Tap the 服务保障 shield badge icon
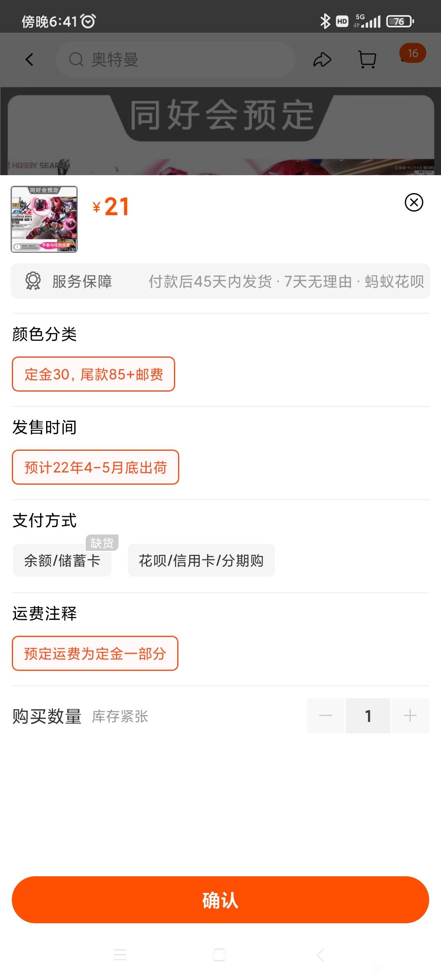441x980 pixels. (33, 281)
